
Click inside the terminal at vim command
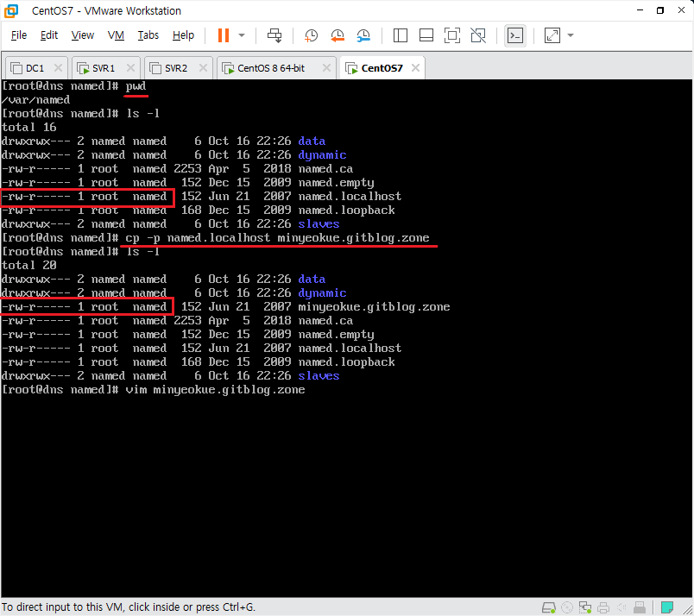pyautogui.click(x=215, y=390)
